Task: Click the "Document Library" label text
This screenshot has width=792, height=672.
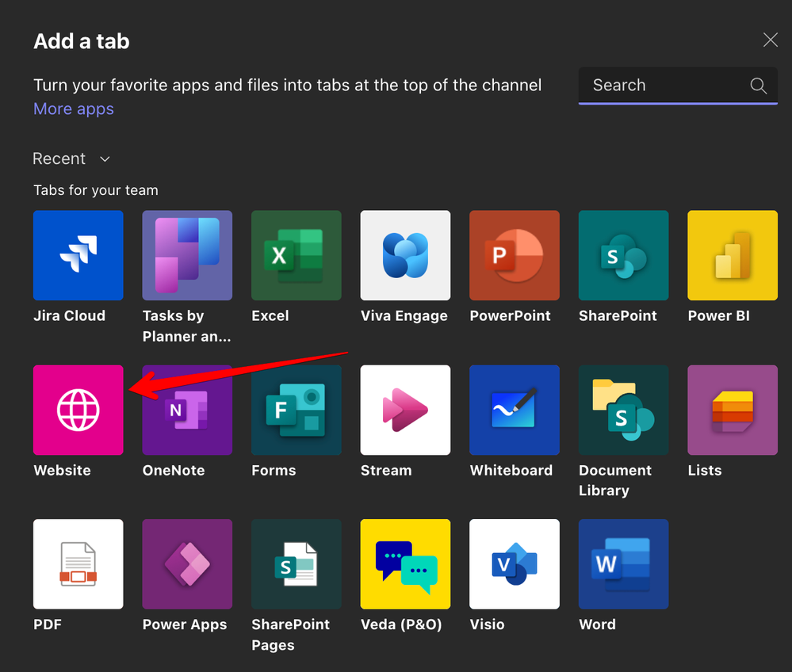Action: [615, 481]
